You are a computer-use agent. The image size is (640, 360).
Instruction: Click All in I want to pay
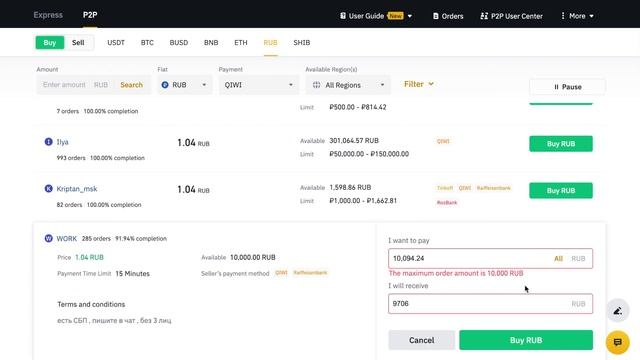[558, 259]
